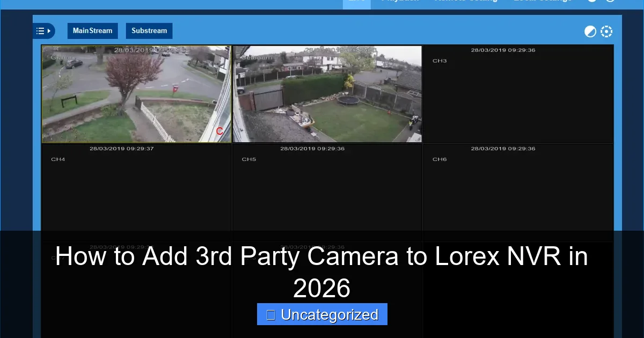Click the user account icon in top bar

[x=592, y=2]
